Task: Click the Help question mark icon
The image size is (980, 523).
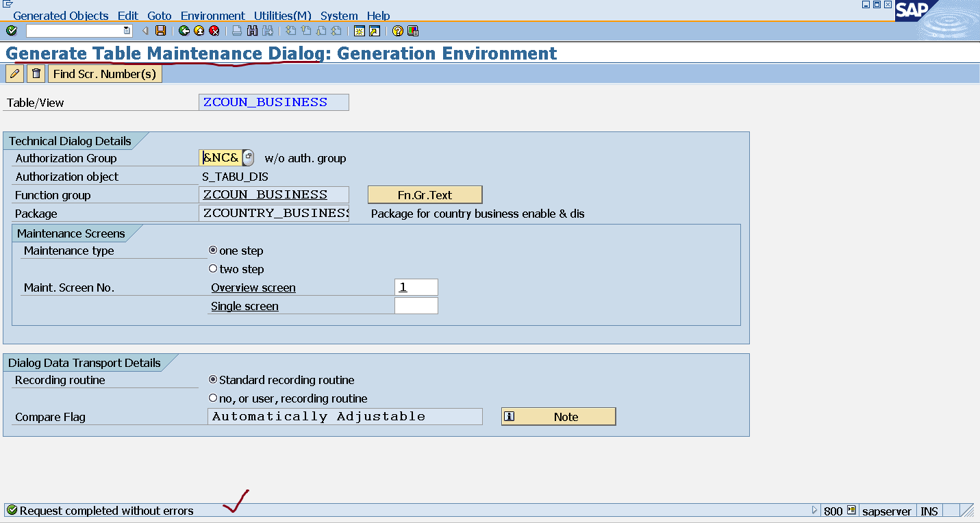Action: (x=397, y=30)
